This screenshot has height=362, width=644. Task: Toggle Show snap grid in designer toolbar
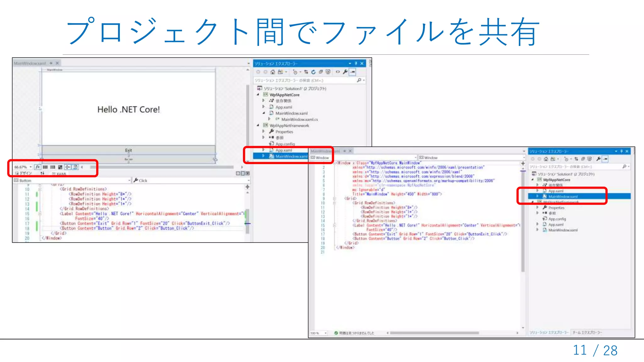pos(45,167)
